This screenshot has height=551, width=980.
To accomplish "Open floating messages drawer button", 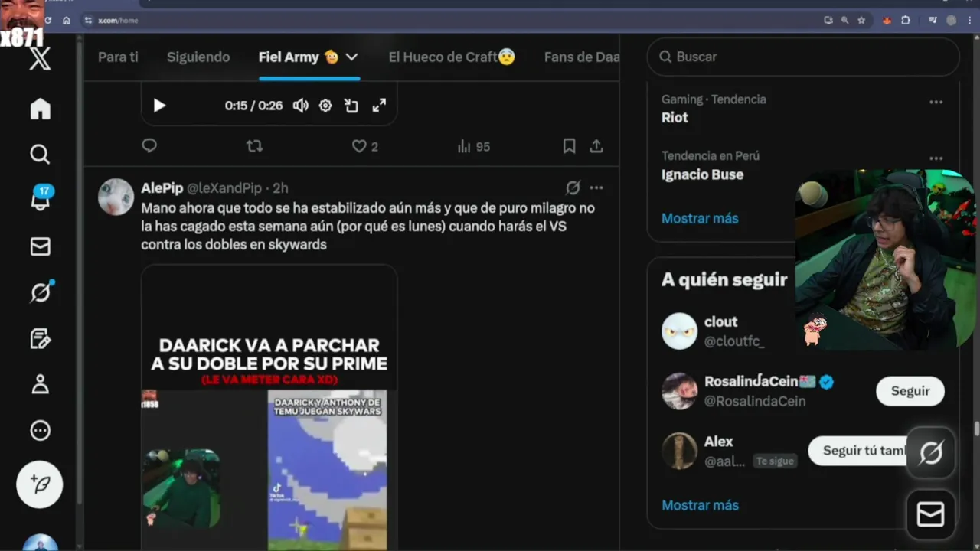I will coord(931,515).
